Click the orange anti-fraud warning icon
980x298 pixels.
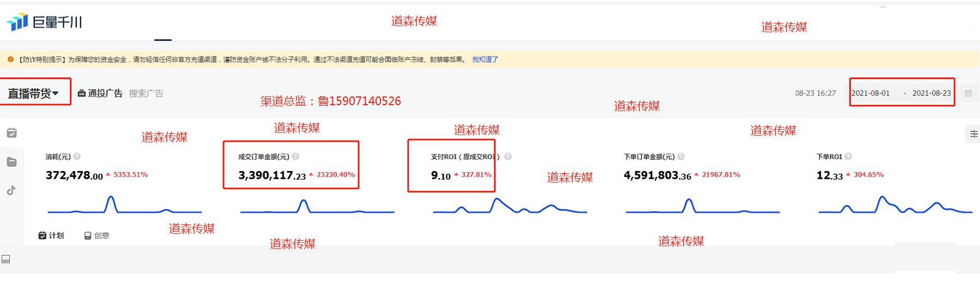[x=10, y=59]
